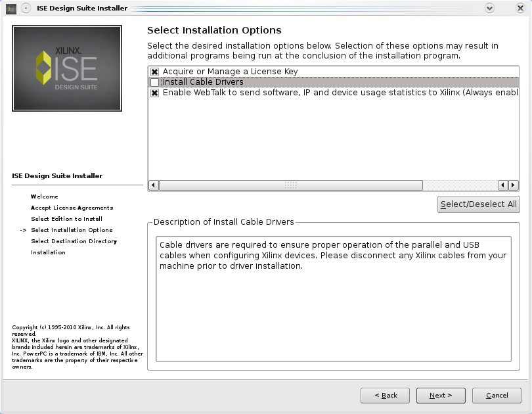Viewport: 532px width, 414px height.
Task: Click the Xilinx copyright notice text
Action: click(78, 347)
